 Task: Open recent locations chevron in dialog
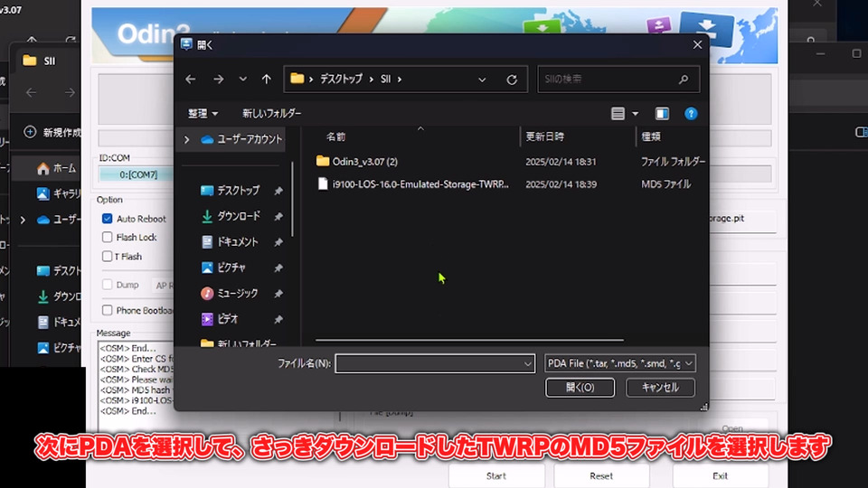[242, 80]
